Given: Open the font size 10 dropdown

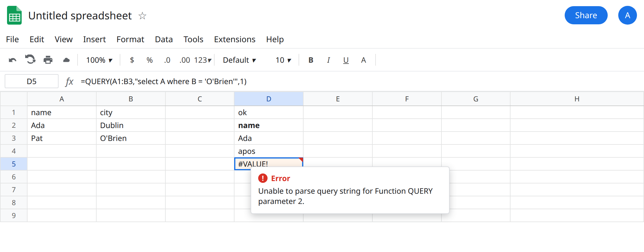Looking at the screenshot, I should coord(283,60).
